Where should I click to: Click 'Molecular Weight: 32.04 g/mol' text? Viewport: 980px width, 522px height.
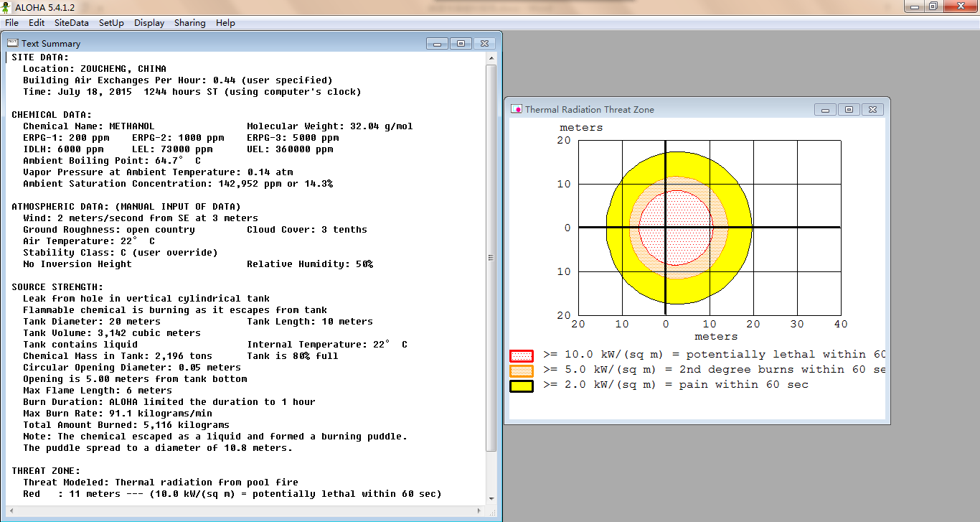pyautogui.click(x=330, y=126)
